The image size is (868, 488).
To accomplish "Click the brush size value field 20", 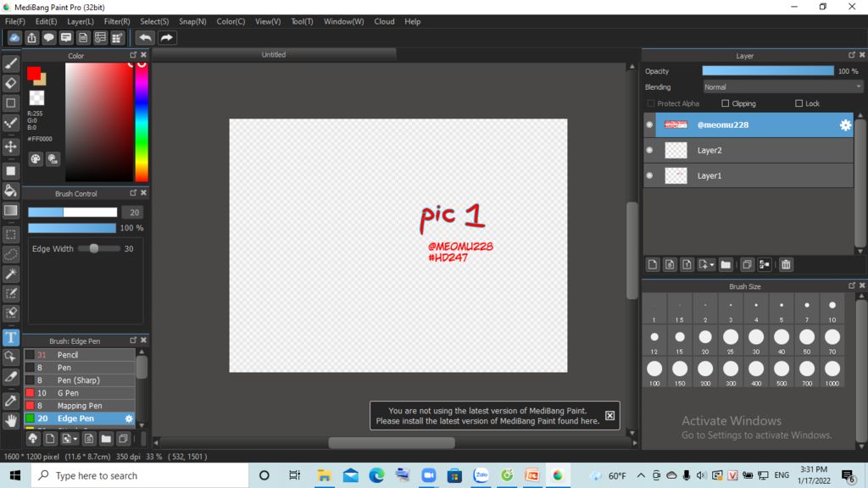I will point(133,213).
